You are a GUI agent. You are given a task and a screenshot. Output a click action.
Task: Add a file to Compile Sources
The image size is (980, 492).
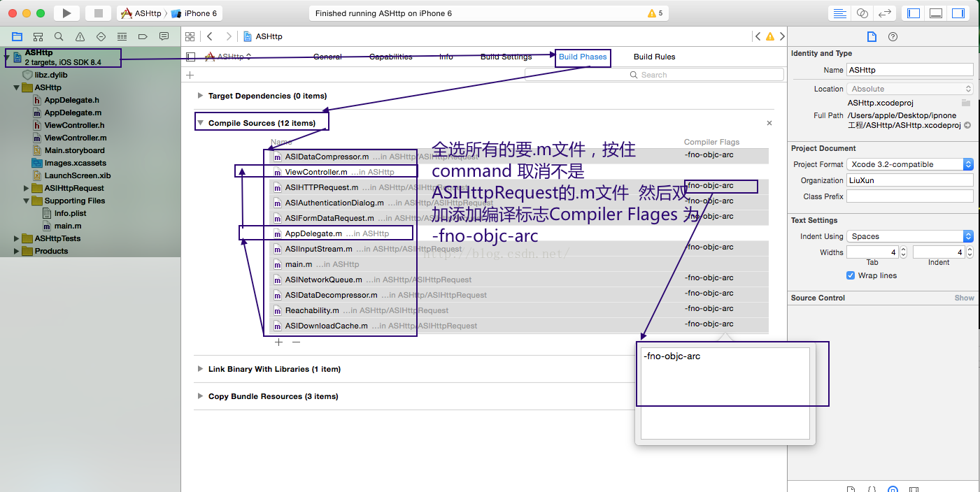(278, 342)
